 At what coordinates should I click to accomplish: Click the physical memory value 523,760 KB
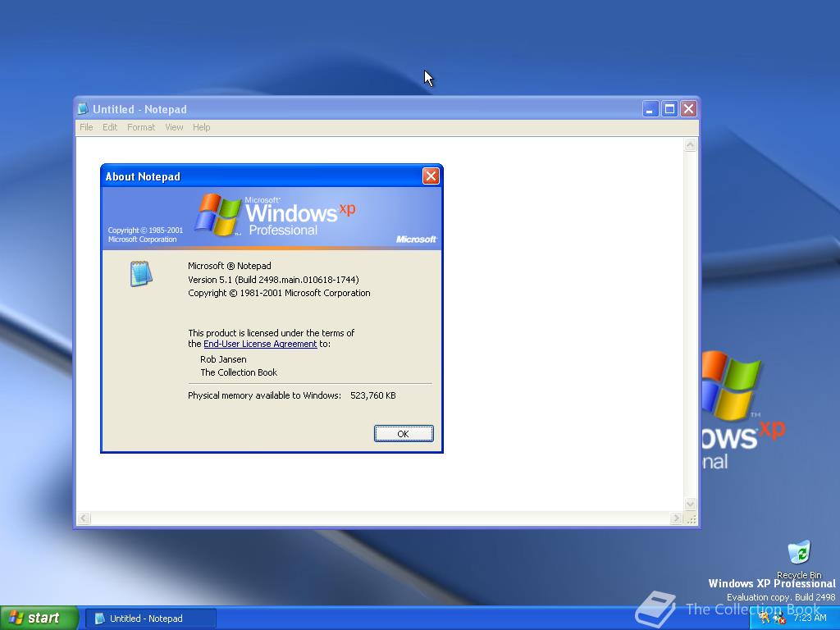point(373,395)
